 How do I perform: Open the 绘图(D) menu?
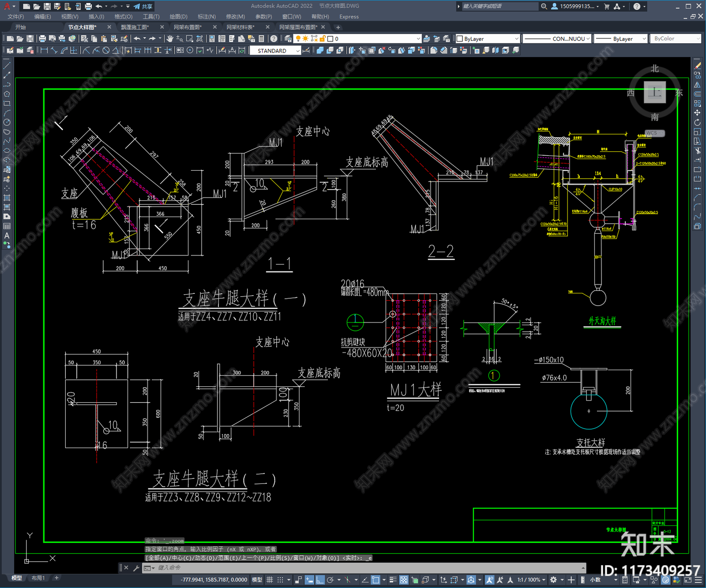(178, 17)
